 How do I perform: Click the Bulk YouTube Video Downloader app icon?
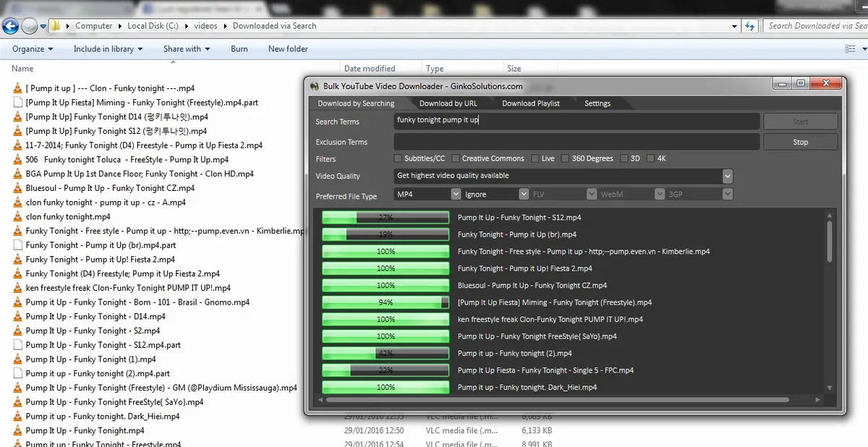[314, 85]
